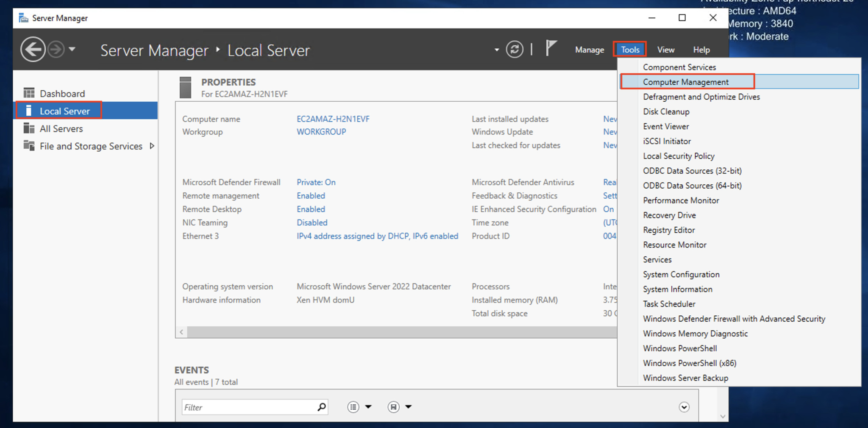Select All Servers in the sidebar
Screen dimensions: 868x428
pos(61,128)
